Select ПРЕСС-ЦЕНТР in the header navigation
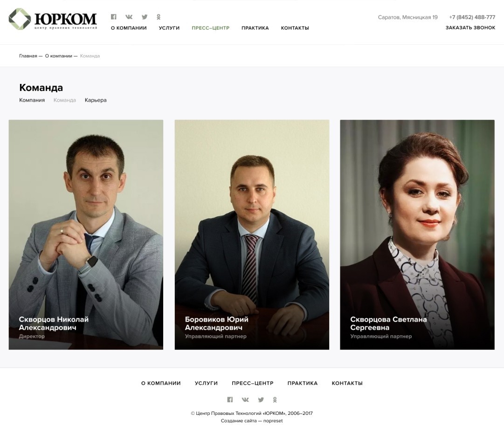504x441 pixels. (x=211, y=28)
